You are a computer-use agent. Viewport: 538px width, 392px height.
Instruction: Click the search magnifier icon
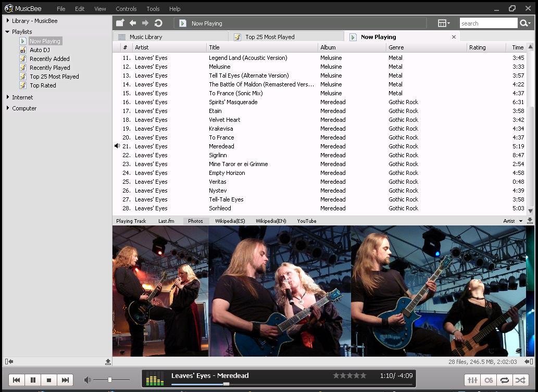(x=523, y=23)
